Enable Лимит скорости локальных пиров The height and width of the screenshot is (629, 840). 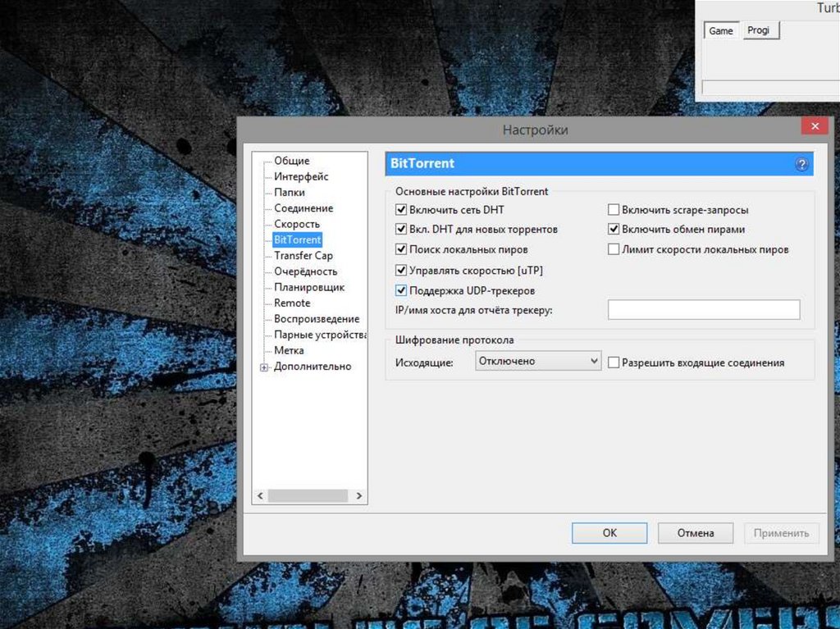(614, 249)
